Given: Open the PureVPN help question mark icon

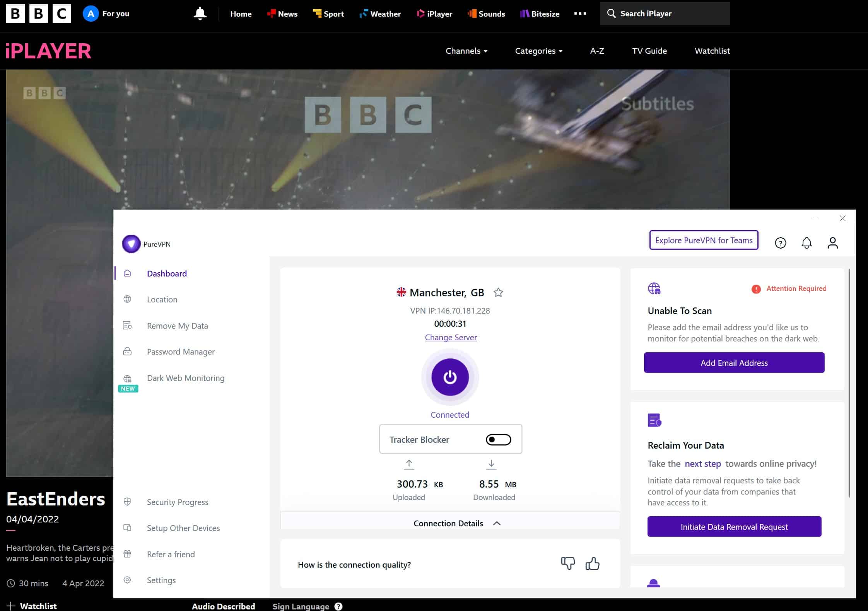Looking at the screenshot, I should 780,243.
